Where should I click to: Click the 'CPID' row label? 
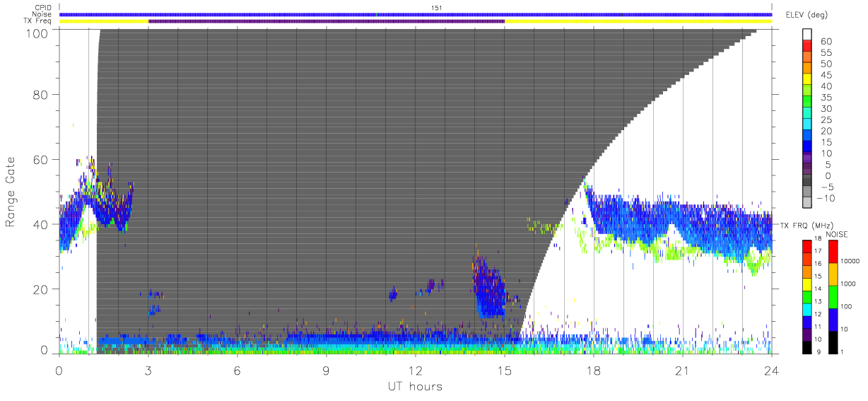click(43, 8)
